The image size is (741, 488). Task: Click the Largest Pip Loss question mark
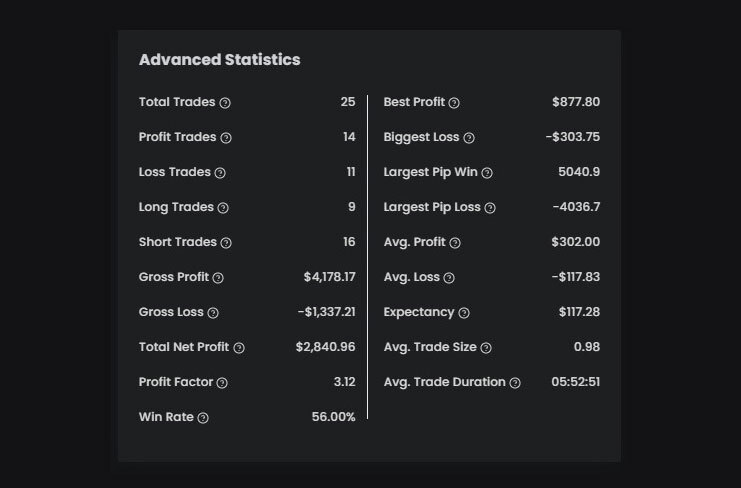[x=490, y=208]
